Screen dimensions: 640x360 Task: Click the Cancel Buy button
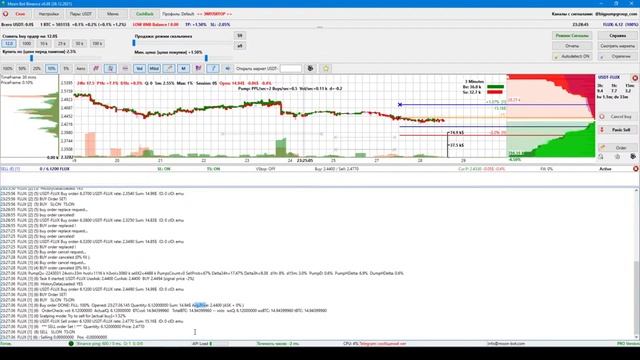point(617,117)
